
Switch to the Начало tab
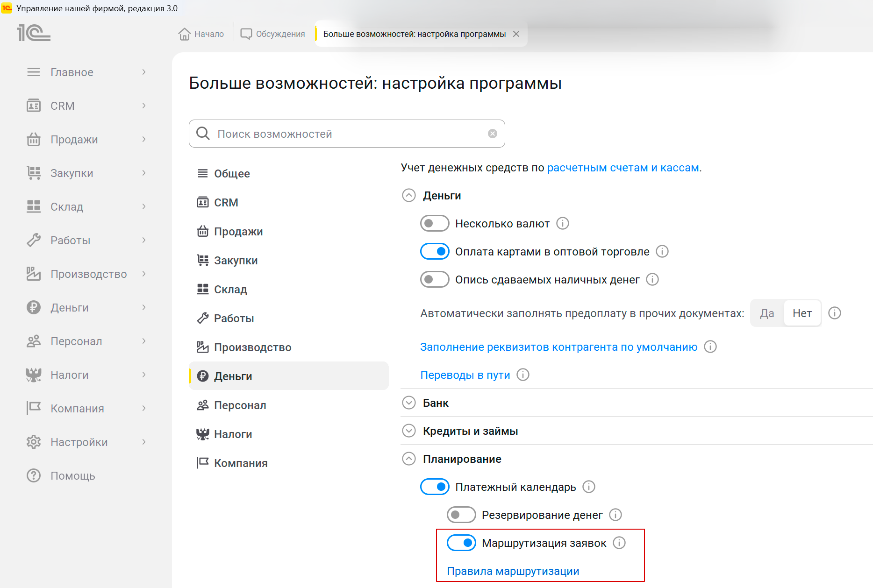(x=201, y=34)
